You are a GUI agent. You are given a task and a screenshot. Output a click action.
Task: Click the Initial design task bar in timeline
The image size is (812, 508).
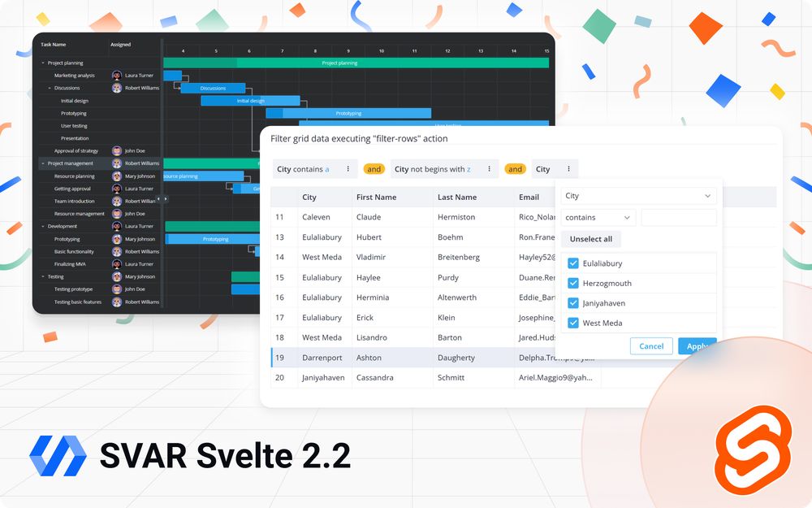251,101
